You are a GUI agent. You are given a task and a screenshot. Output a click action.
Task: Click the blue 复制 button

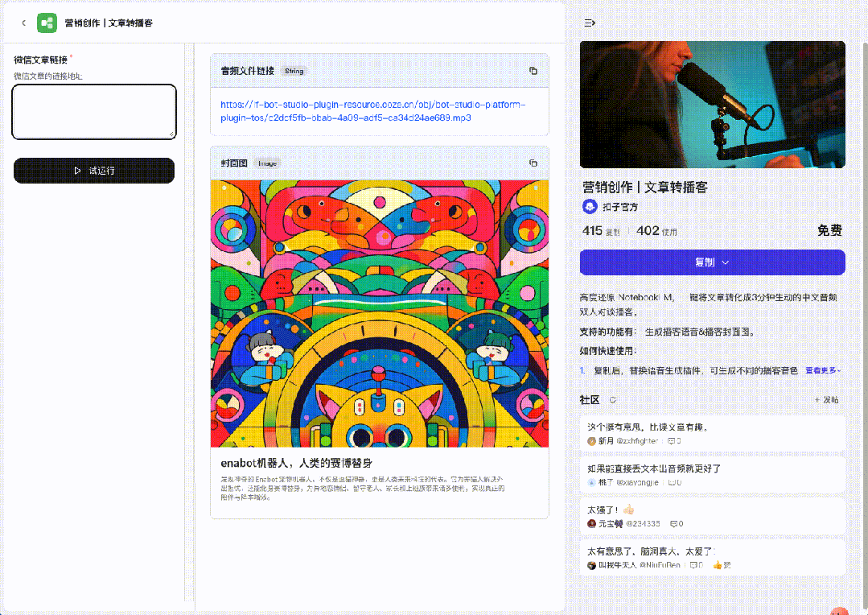(x=713, y=262)
